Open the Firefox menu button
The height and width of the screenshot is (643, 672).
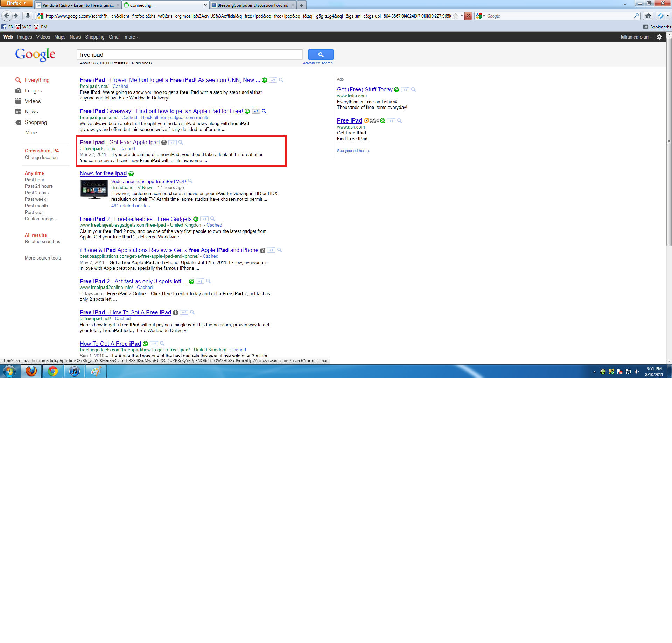pos(16,3)
